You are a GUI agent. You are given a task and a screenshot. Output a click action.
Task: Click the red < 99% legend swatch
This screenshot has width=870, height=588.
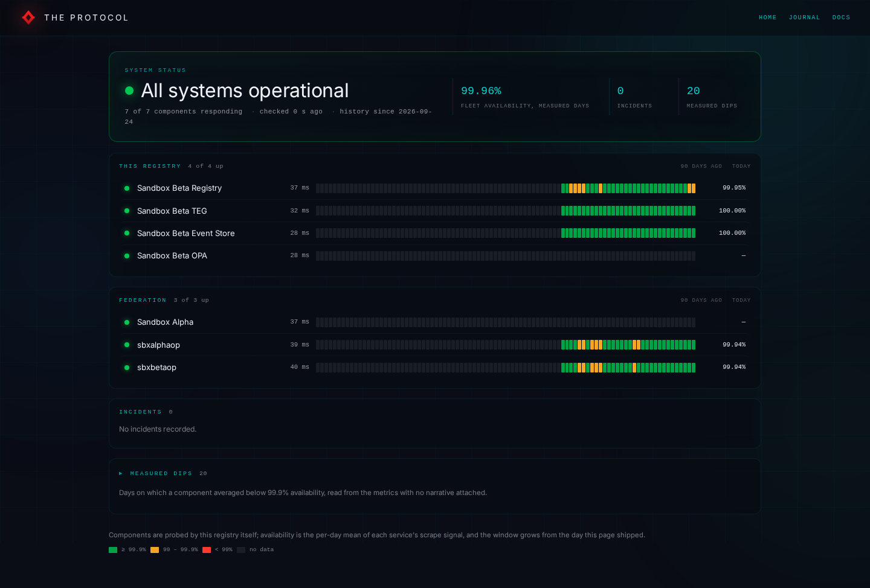tap(207, 550)
